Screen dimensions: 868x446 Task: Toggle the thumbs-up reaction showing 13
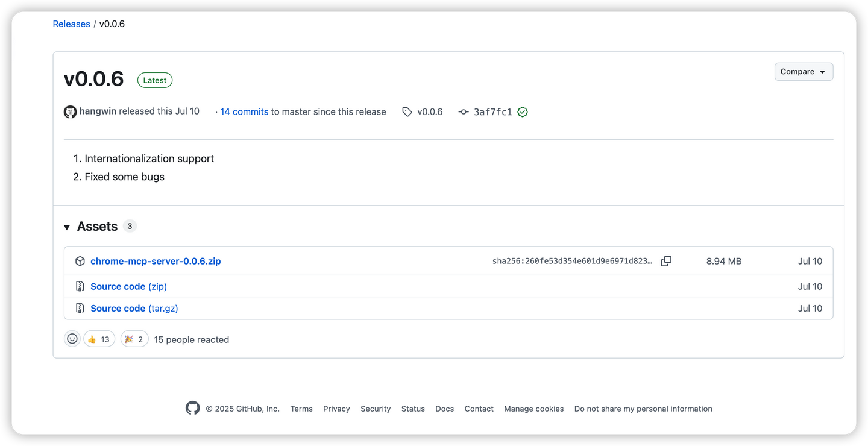(99, 338)
